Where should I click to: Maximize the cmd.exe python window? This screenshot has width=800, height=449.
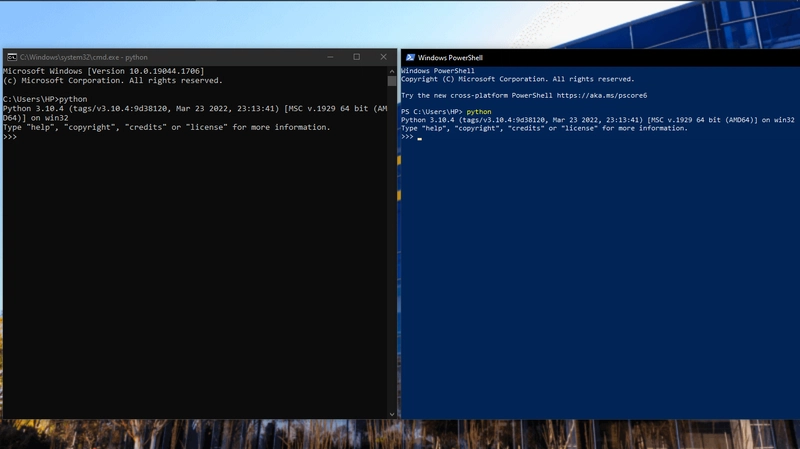356,57
